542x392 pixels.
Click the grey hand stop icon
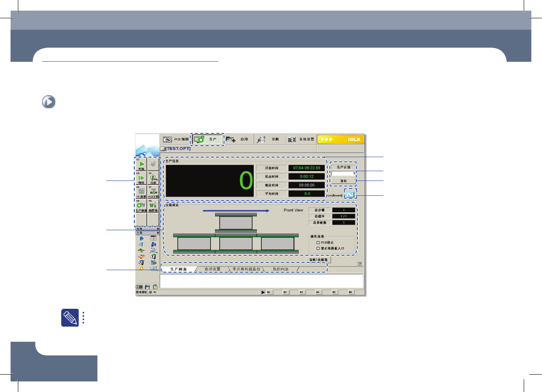[153, 164]
